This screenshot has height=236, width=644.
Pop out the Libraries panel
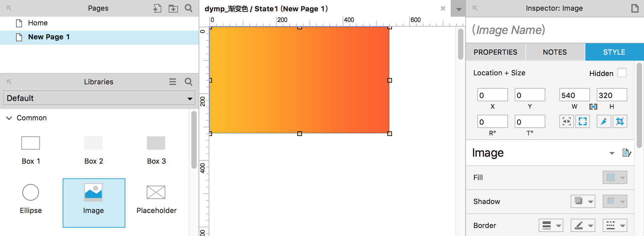[x=9, y=82]
